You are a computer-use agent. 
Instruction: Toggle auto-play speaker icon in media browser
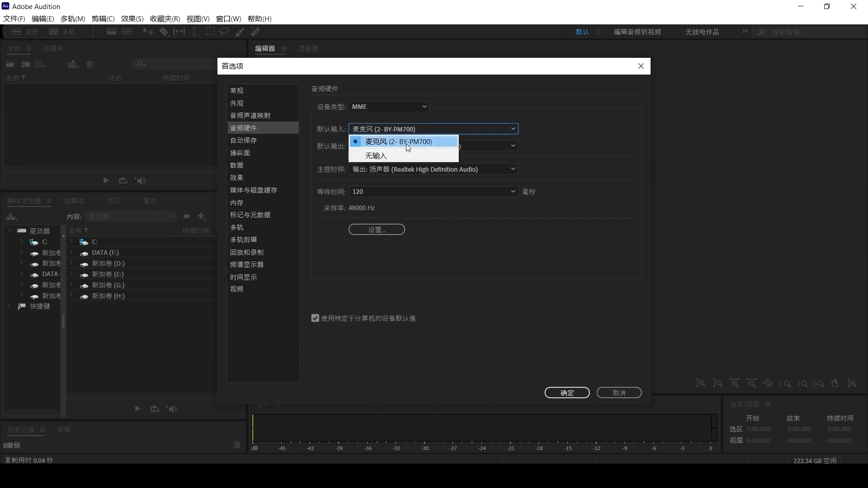point(172,408)
